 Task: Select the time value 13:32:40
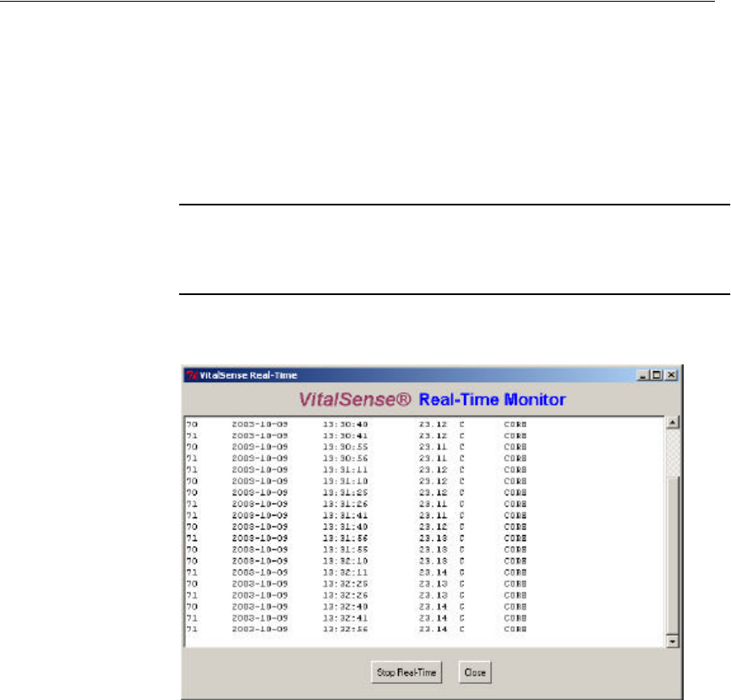(x=345, y=607)
